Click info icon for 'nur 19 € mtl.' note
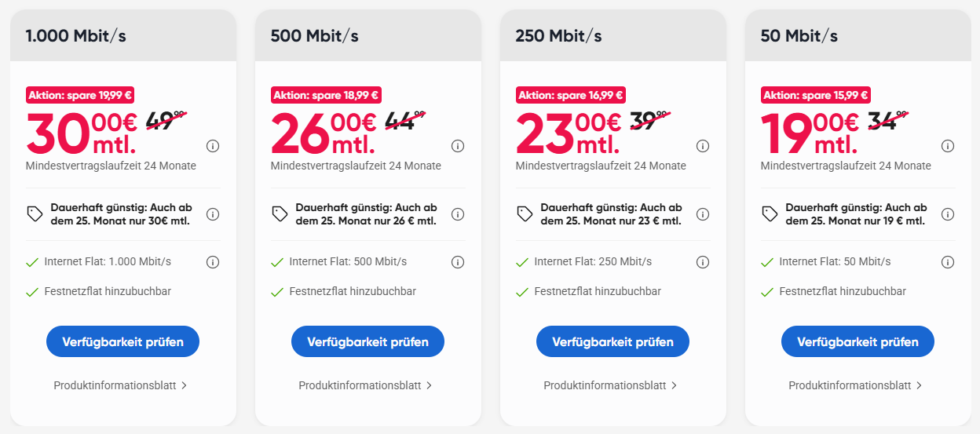Image resolution: width=980 pixels, height=434 pixels. (948, 214)
